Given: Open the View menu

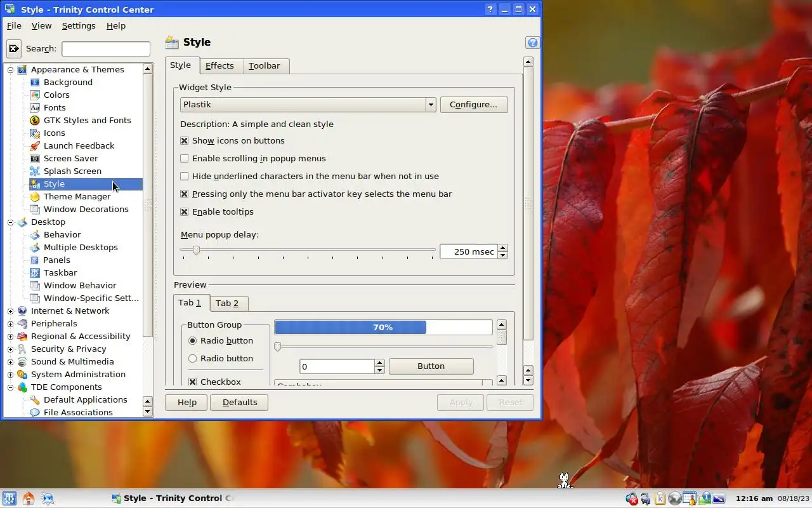Looking at the screenshot, I should click(x=41, y=26).
